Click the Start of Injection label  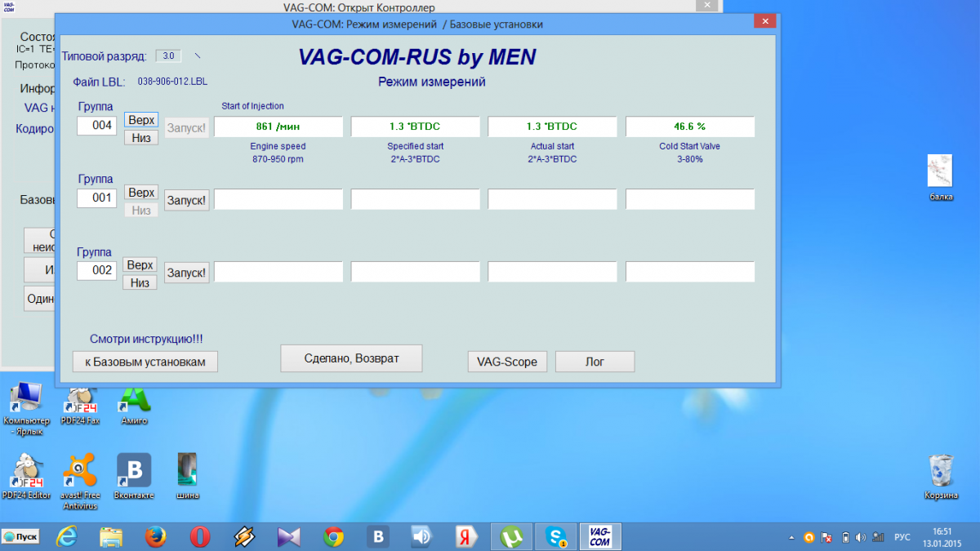point(252,106)
